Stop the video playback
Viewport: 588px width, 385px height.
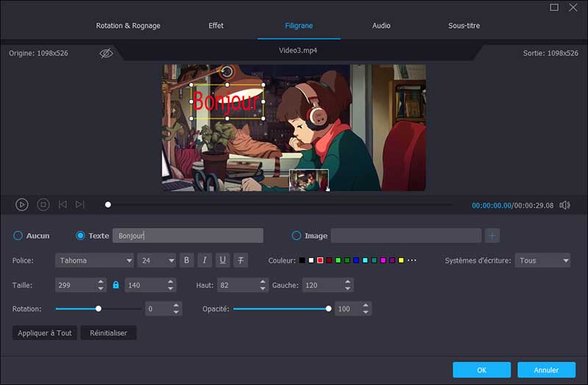point(43,205)
